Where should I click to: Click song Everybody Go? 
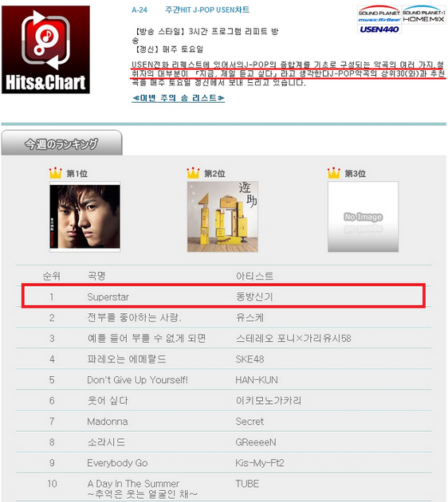click(x=117, y=463)
